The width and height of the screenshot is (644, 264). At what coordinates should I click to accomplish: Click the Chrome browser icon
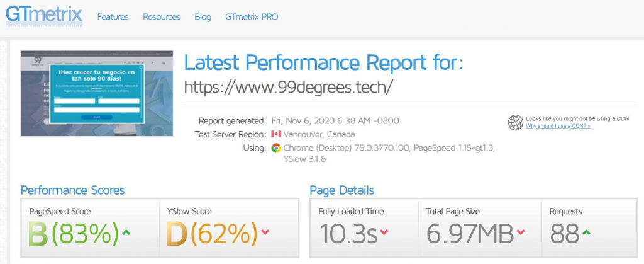tap(275, 148)
